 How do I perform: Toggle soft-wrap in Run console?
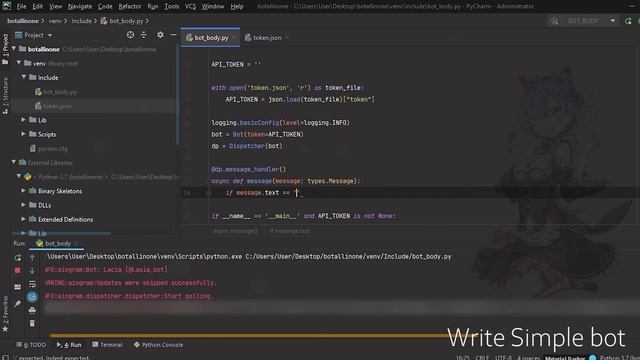click(32, 284)
